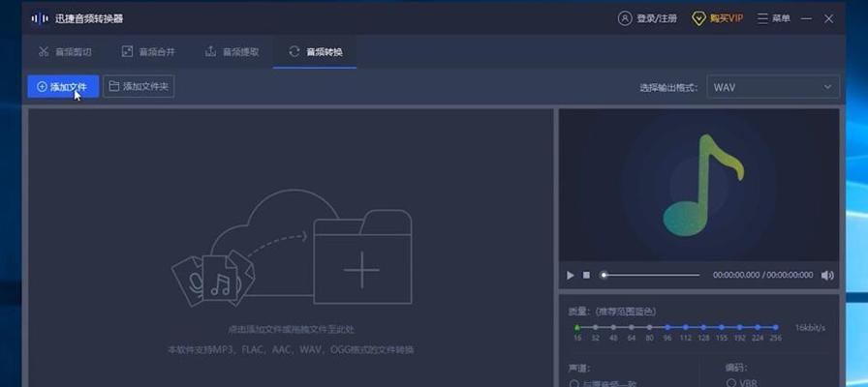Set quality slider to 128
The height and width of the screenshot is (387, 868).
(703, 328)
